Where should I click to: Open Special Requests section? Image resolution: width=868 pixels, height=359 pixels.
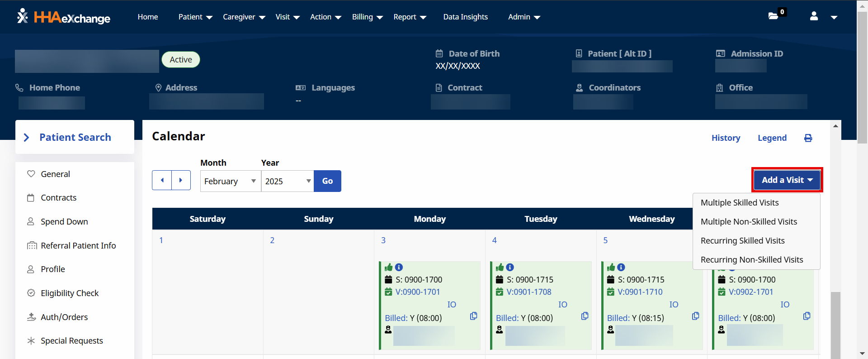(72, 341)
